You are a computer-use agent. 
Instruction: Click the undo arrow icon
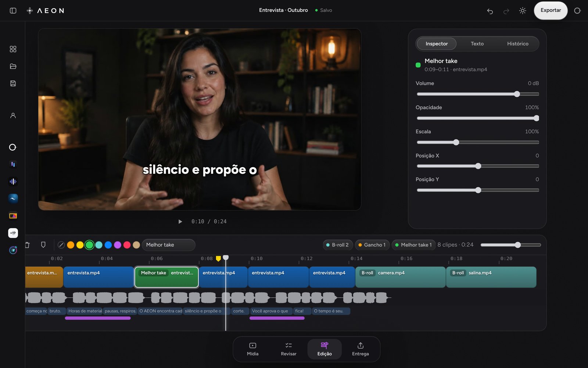(490, 11)
